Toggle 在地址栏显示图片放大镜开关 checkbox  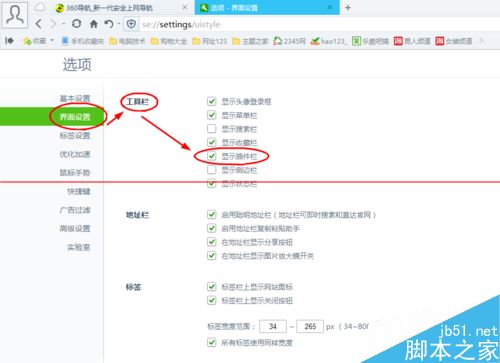pos(212,255)
